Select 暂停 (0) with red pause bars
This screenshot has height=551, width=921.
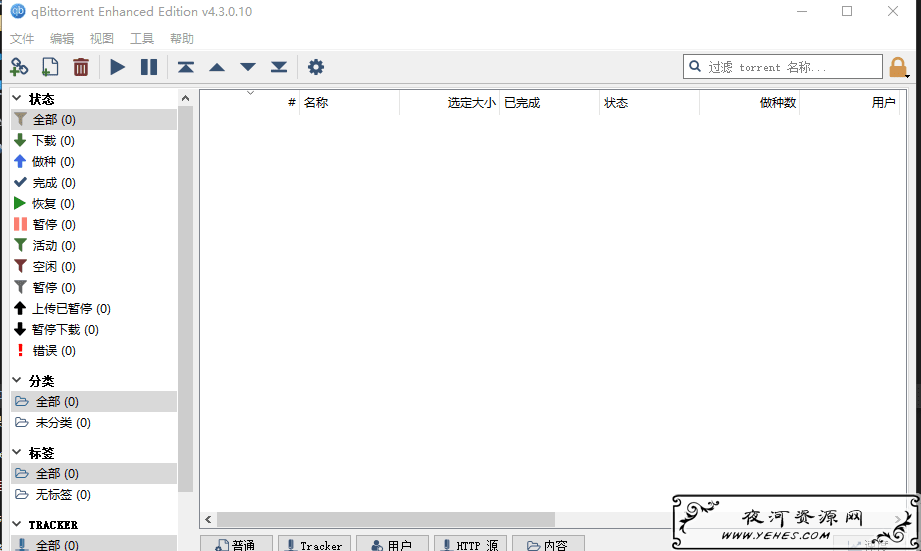[94, 225]
